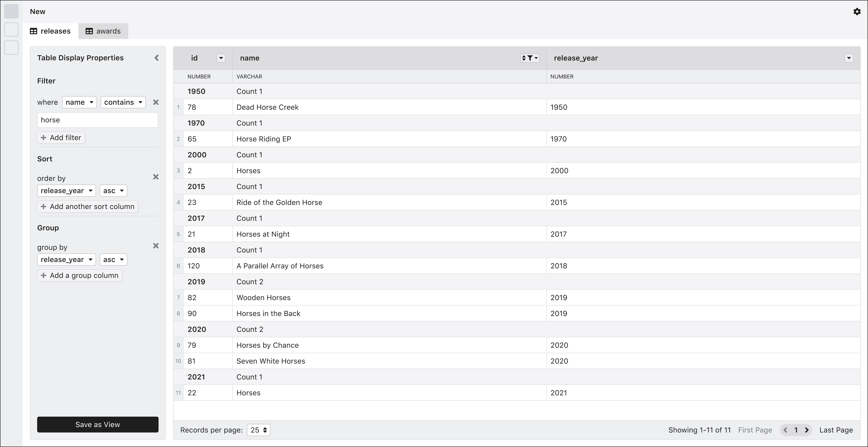Change sort direction asc dropdown under Sort

(x=113, y=191)
